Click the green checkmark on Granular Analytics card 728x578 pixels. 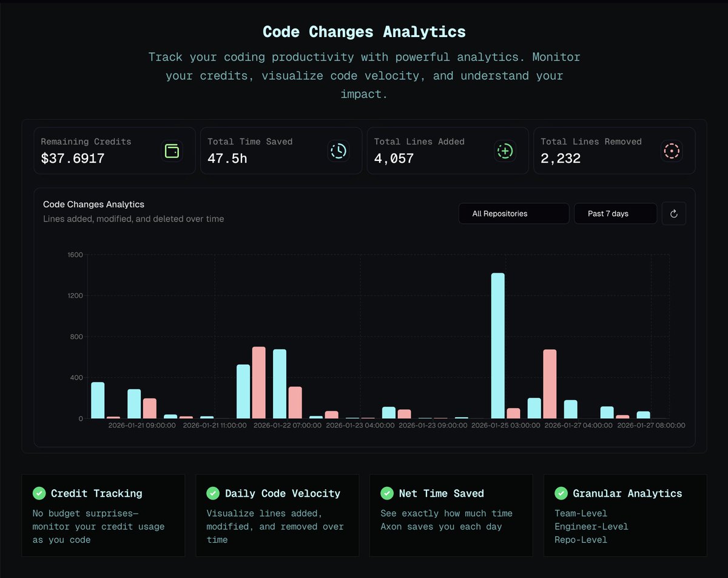[561, 493]
